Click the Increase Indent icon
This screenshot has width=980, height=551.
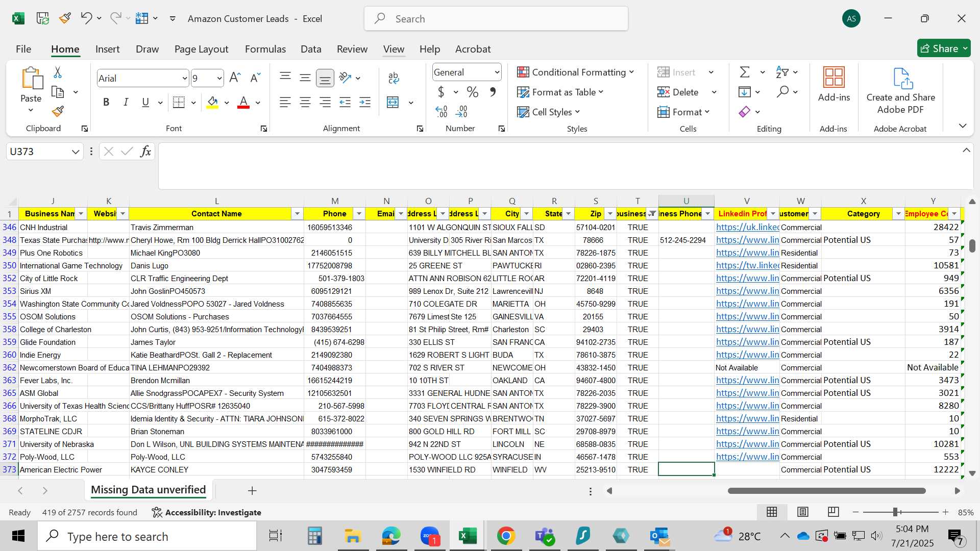[365, 102]
